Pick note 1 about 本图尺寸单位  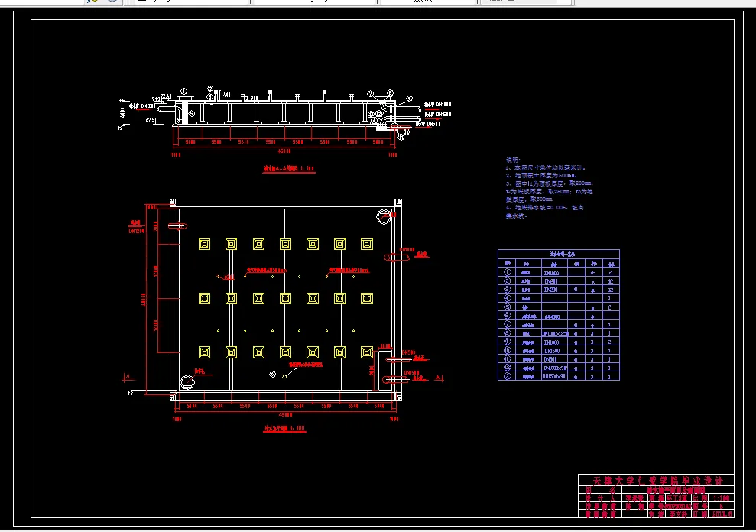tap(545, 168)
